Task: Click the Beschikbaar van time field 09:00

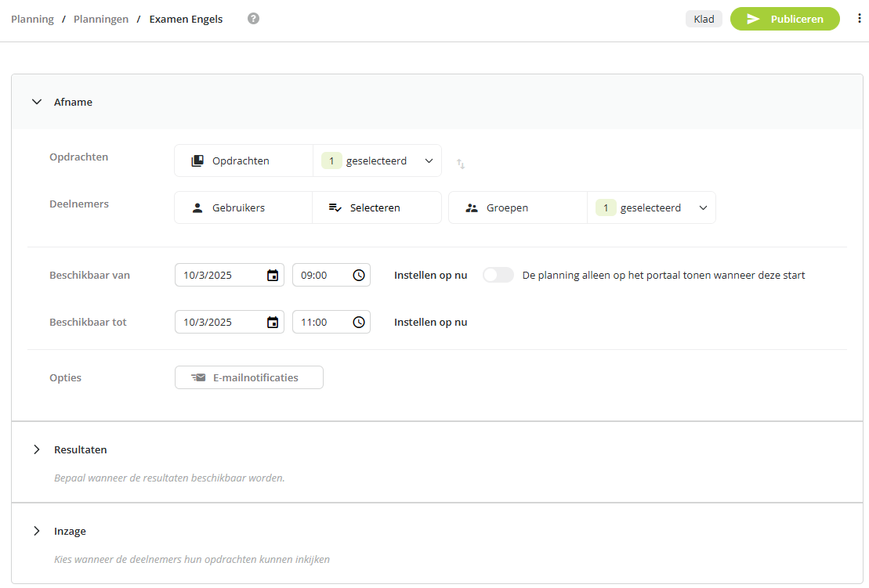Action: click(331, 275)
